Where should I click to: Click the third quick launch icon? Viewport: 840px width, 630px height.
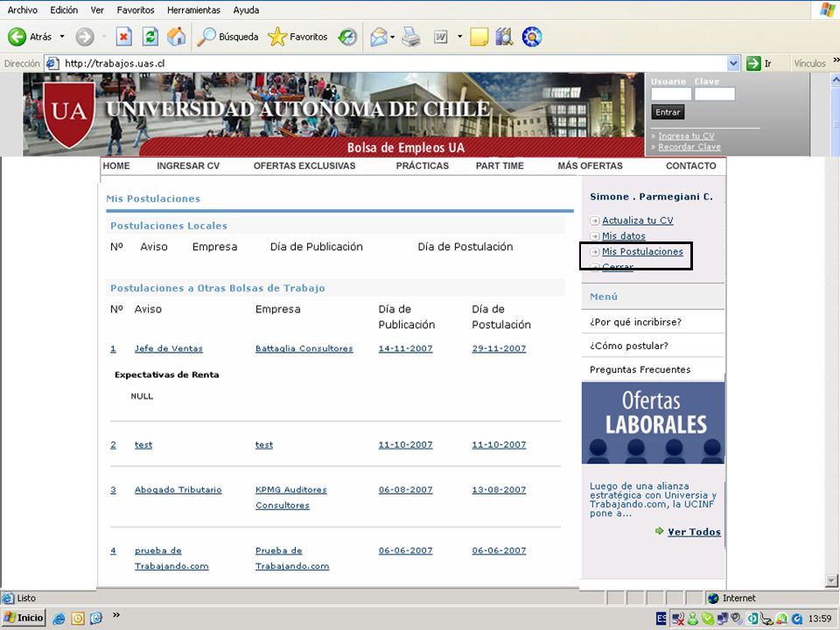click(x=96, y=619)
